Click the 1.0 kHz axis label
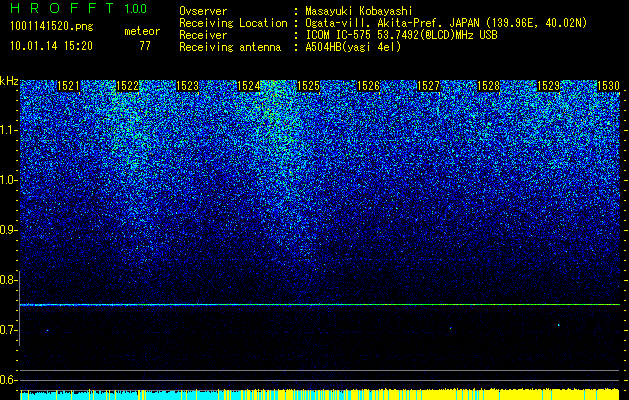 8,180
